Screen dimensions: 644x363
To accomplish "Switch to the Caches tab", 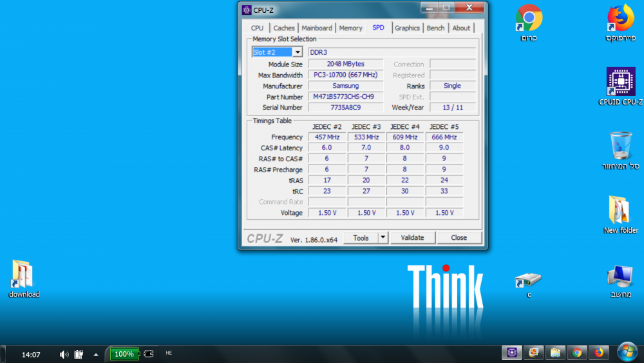I will click(284, 28).
